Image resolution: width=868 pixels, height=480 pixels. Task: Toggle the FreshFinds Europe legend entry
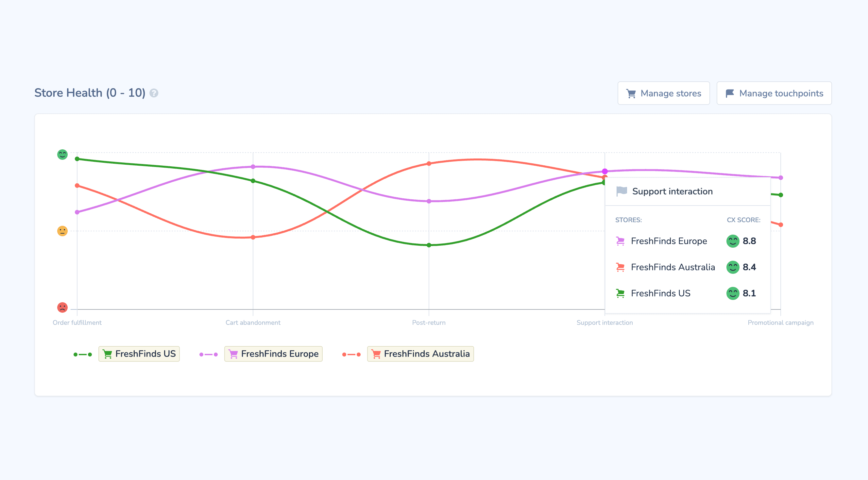(273, 354)
